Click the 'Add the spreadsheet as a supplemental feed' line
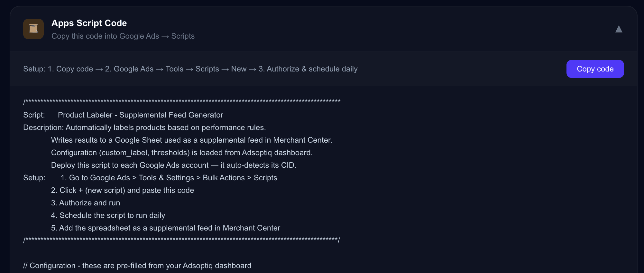Screen dimensions: 644x273 (x=165, y=228)
